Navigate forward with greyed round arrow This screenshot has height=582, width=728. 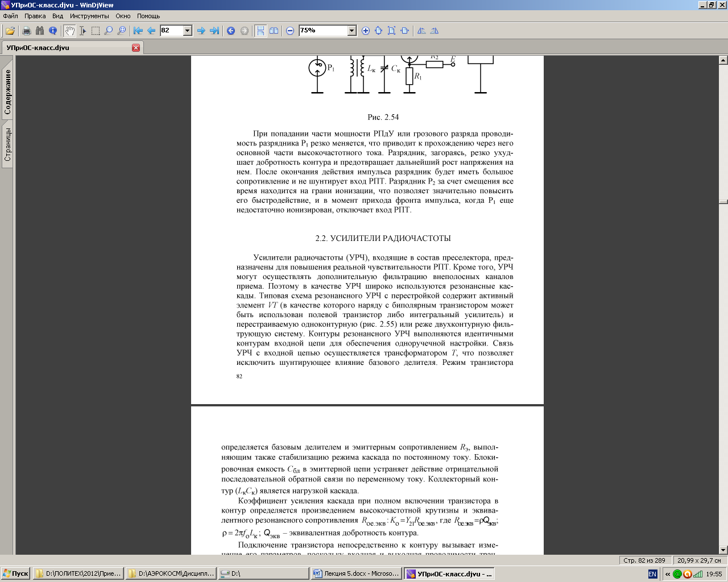pos(245,31)
